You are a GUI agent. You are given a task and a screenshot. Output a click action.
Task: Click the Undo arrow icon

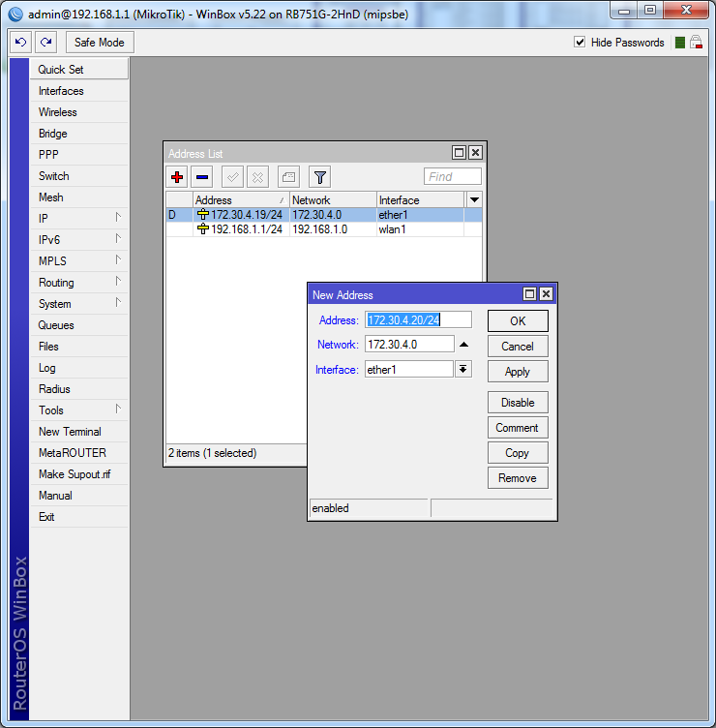click(x=21, y=43)
